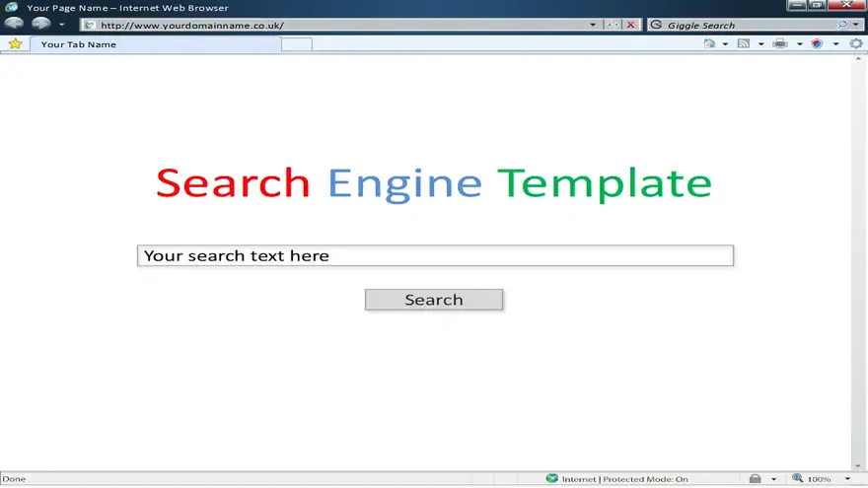Click the zoom magnifier icon in status bar
Screen dimensions: 868x488
point(797,478)
